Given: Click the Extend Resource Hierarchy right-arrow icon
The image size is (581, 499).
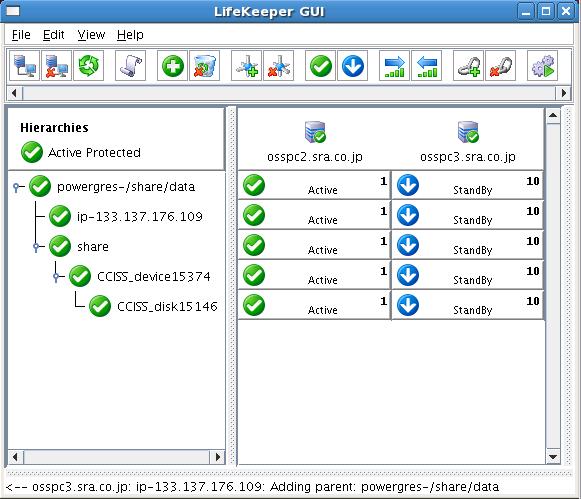Looking at the screenshot, I should click(394, 66).
